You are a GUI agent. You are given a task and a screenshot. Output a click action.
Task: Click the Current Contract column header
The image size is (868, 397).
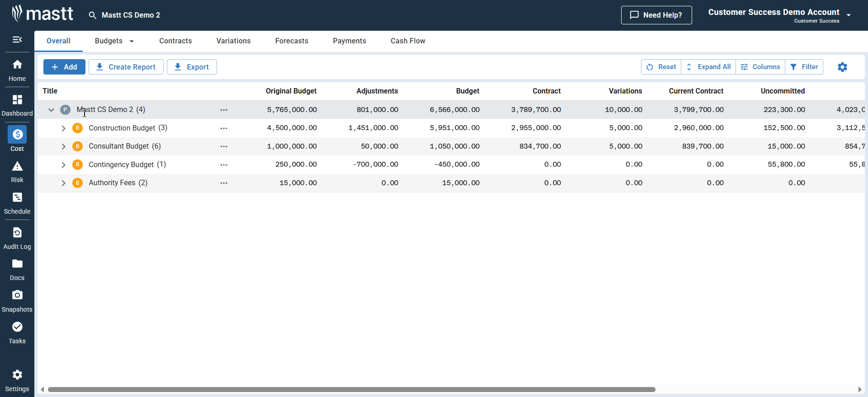pyautogui.click(x=696, y=91)
